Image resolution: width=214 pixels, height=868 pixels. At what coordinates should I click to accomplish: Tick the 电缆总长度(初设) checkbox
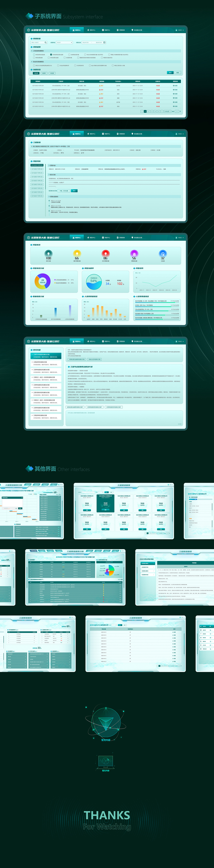[102, 58]
